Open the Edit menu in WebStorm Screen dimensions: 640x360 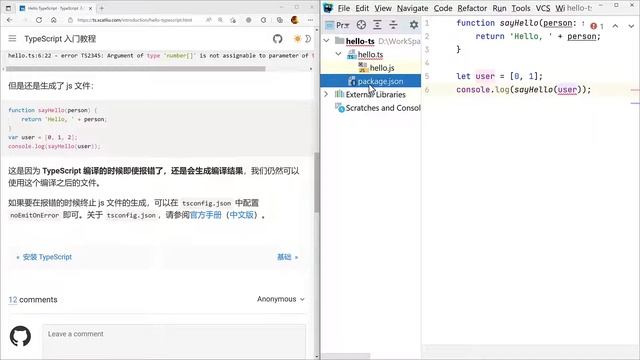pos(362,8)
